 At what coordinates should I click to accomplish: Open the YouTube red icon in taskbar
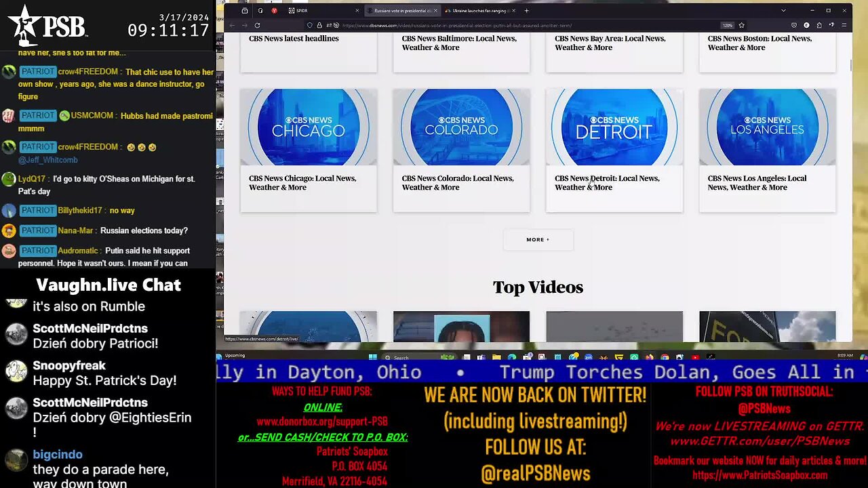click(x=695, y=357)
